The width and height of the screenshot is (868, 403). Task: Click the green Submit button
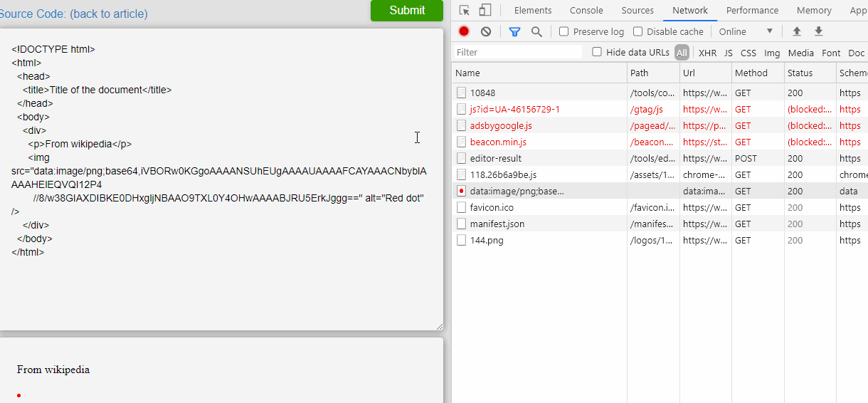pyautogui.click(x=407, y=10)
